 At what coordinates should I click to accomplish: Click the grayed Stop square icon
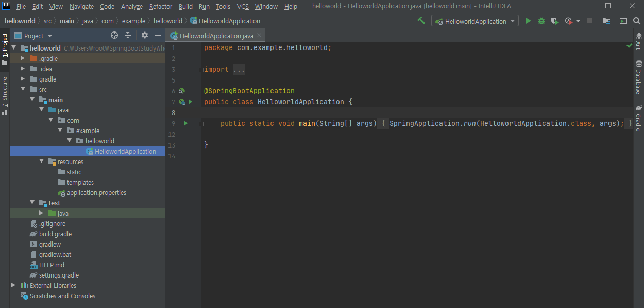click(x=589, y=21)
